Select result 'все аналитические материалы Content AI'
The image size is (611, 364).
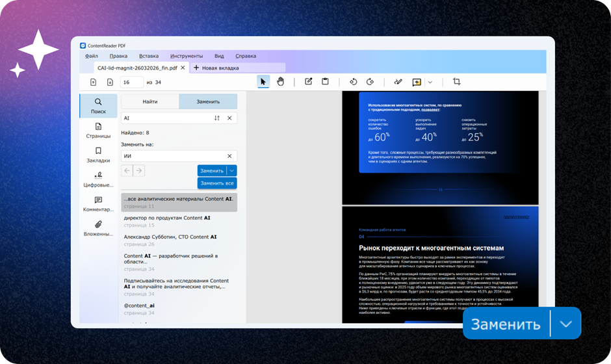[179, 202]
